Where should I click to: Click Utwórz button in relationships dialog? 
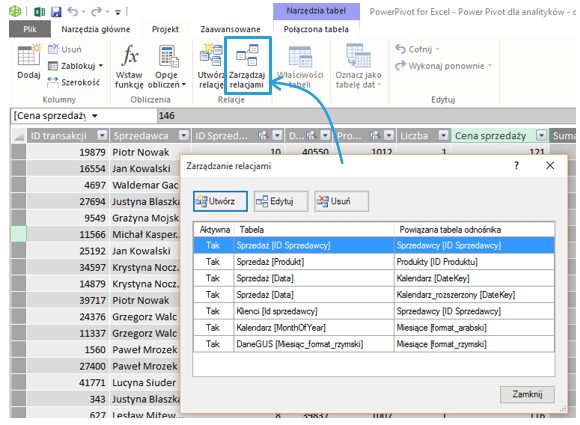coord(220,201)
